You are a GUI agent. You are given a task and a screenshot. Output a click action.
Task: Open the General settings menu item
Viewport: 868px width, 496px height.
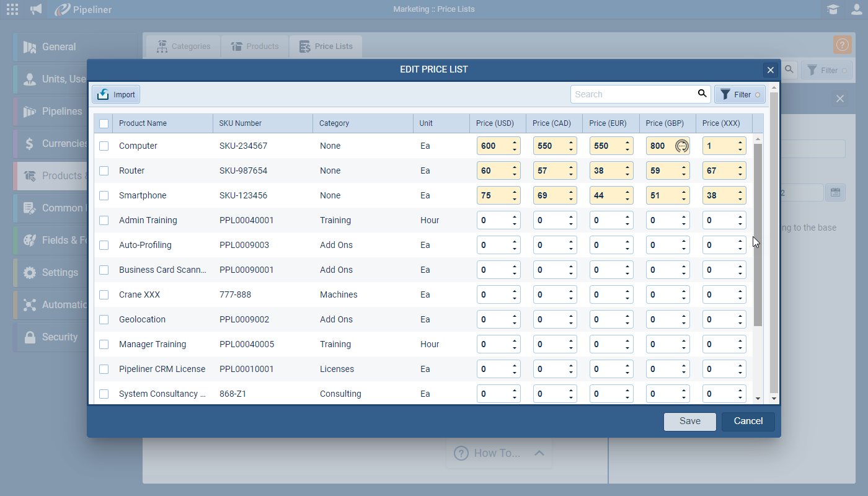pyautogui.click(x=59, y=47)
